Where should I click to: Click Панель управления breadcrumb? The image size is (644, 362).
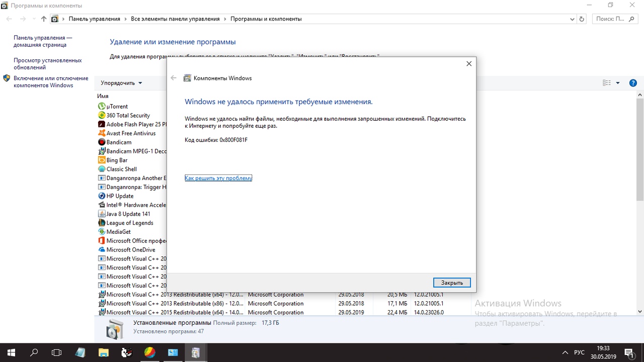click(x=95, y=19)
